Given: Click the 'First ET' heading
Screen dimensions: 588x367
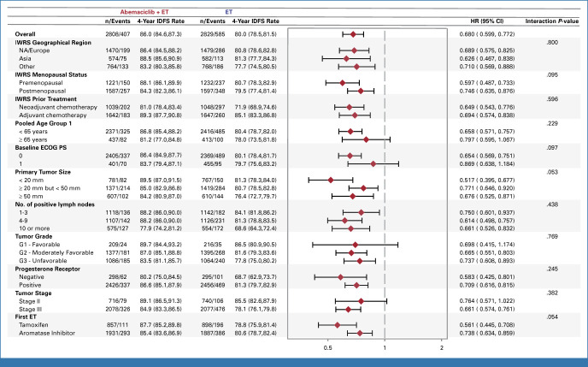Looking at the screenshot, I should tap(26, 317).
